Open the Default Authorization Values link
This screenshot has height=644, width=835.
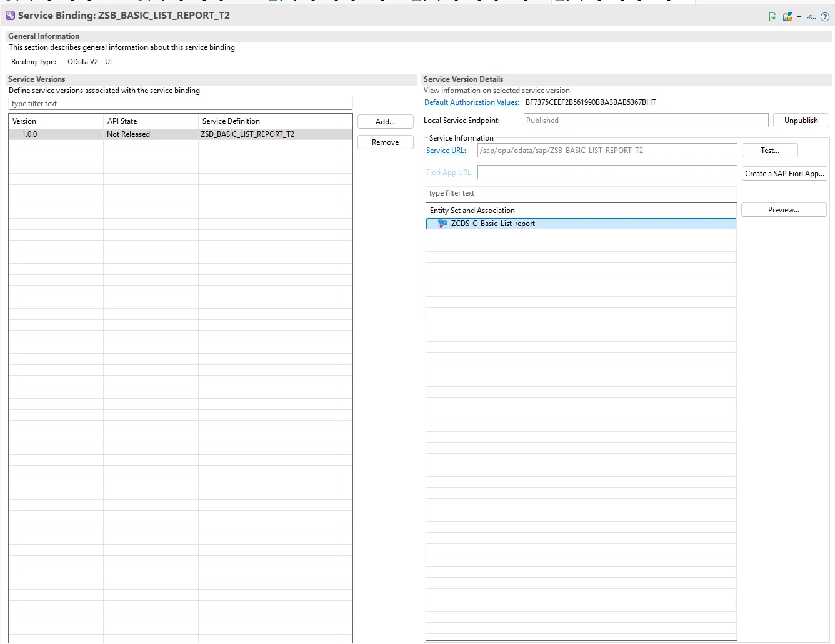pos(472,102)
